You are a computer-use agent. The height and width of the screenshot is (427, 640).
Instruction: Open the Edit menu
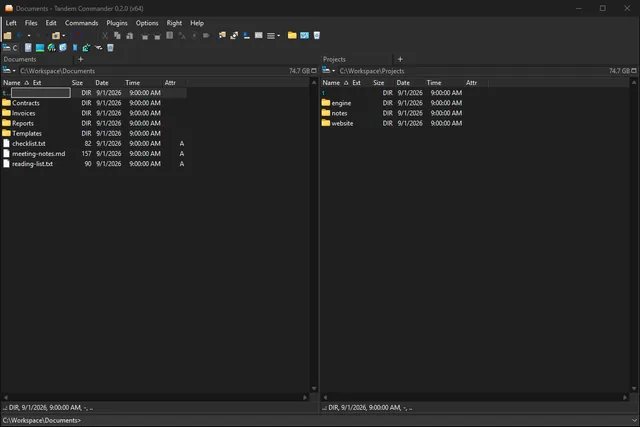[x=51, y=23]
